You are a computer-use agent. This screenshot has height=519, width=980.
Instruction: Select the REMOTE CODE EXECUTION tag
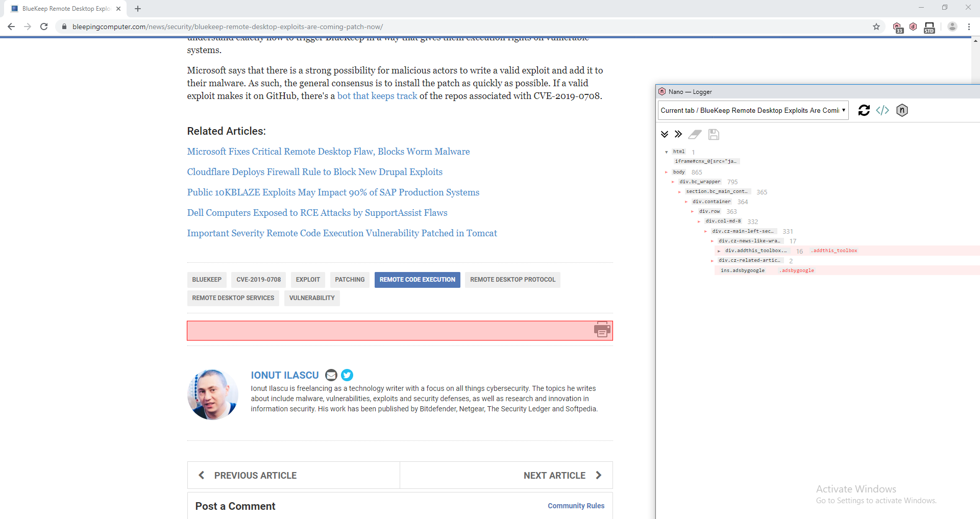pyautogui.click(x=417, y=280)
